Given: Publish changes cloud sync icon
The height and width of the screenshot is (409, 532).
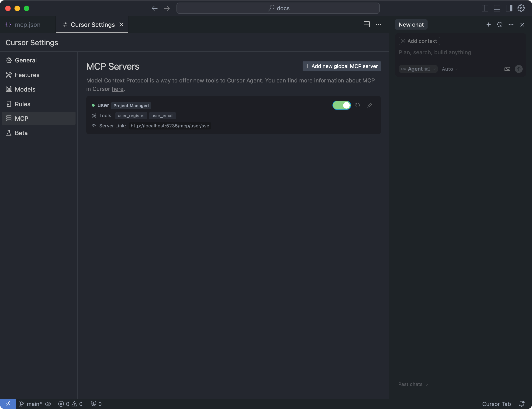Looking at the screenshot, I should click(x=48, y=404).
